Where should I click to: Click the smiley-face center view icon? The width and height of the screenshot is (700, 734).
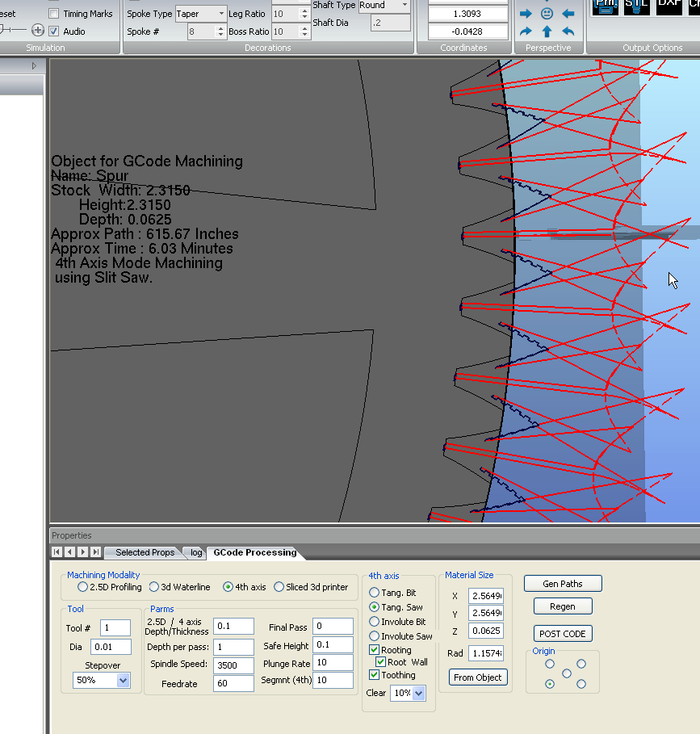tap(547, 14)
